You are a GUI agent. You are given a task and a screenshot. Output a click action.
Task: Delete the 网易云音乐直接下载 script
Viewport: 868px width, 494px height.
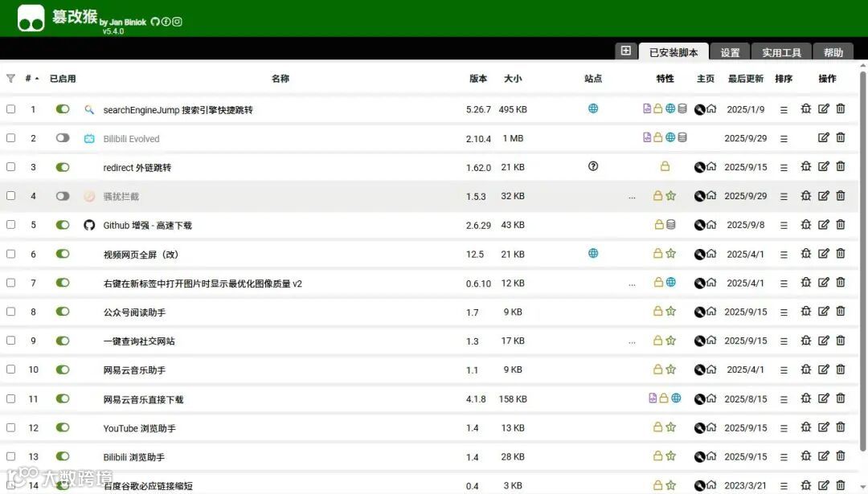tap(841, 398)
